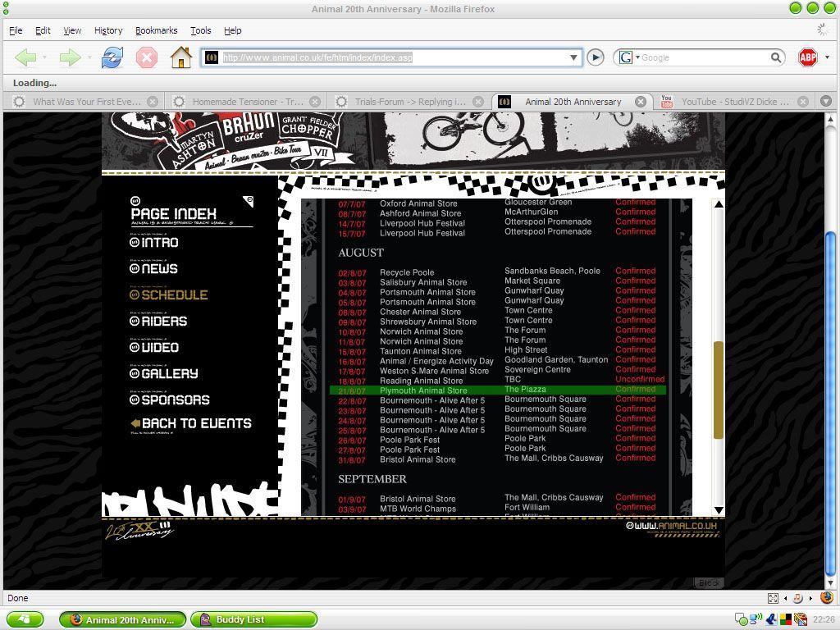Click the browser page vertical scrollbar thumb
The width and height of the screenshot is (840, 630).
coord(830,405)
